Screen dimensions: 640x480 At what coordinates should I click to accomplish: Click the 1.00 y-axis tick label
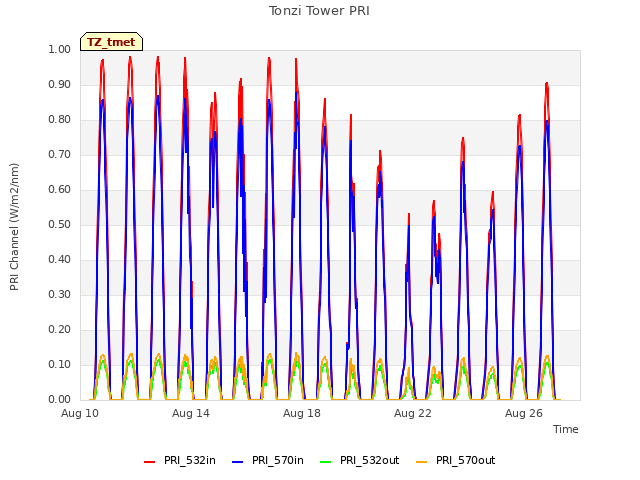[60, 49]
